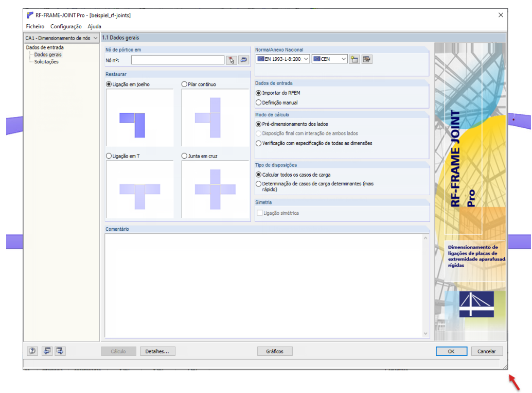Click the node selection arrow icon beside Nó nº
This screenshot has width=532, height=393.
tap(243, 60)
